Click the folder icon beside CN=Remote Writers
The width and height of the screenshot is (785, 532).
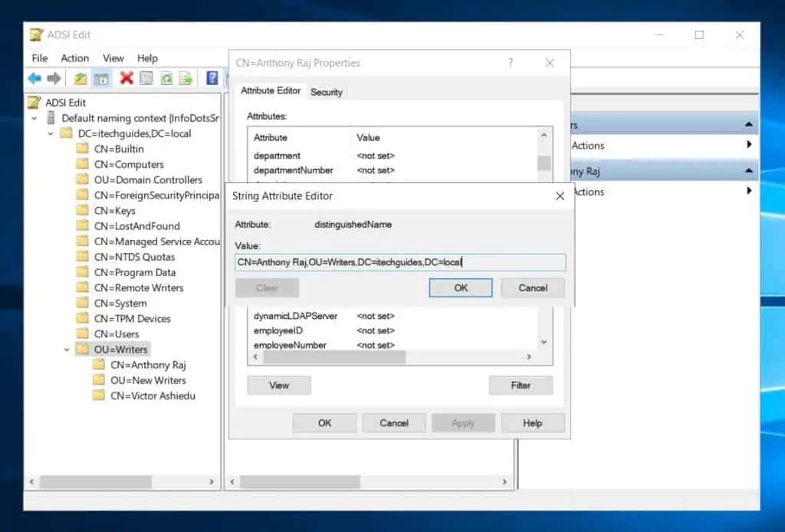[83, 287]
